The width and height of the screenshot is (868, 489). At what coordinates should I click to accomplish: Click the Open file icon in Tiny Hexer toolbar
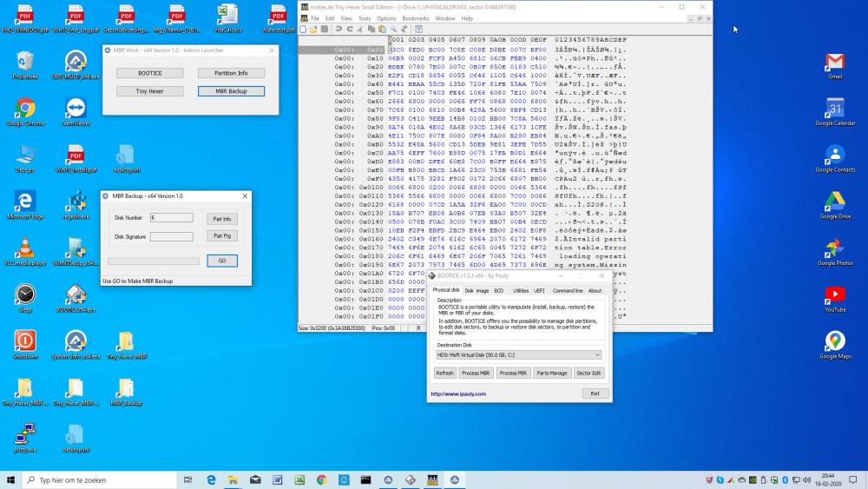(312, 29)
